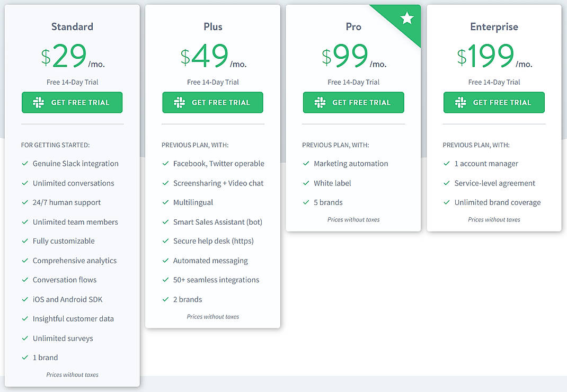567x392 pixels.
Task: Click checkmark beside Conversation flows
Action: 25,280
